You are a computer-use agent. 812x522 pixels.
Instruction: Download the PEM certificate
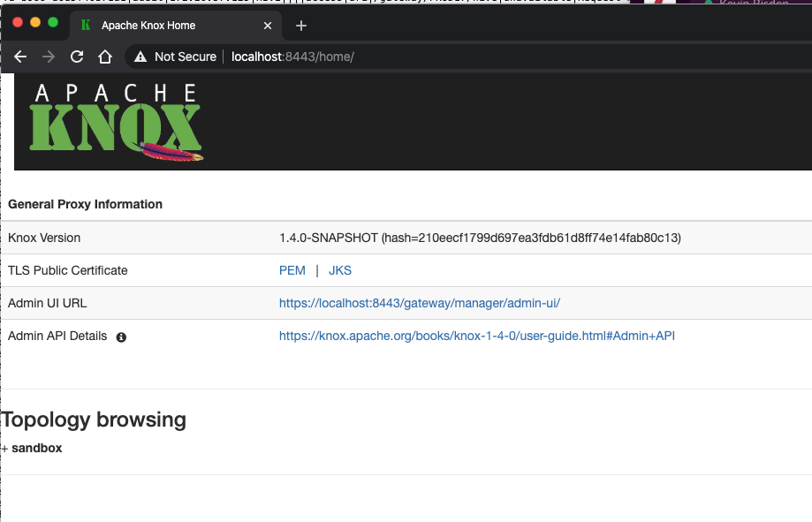click(x=292, y=270)
